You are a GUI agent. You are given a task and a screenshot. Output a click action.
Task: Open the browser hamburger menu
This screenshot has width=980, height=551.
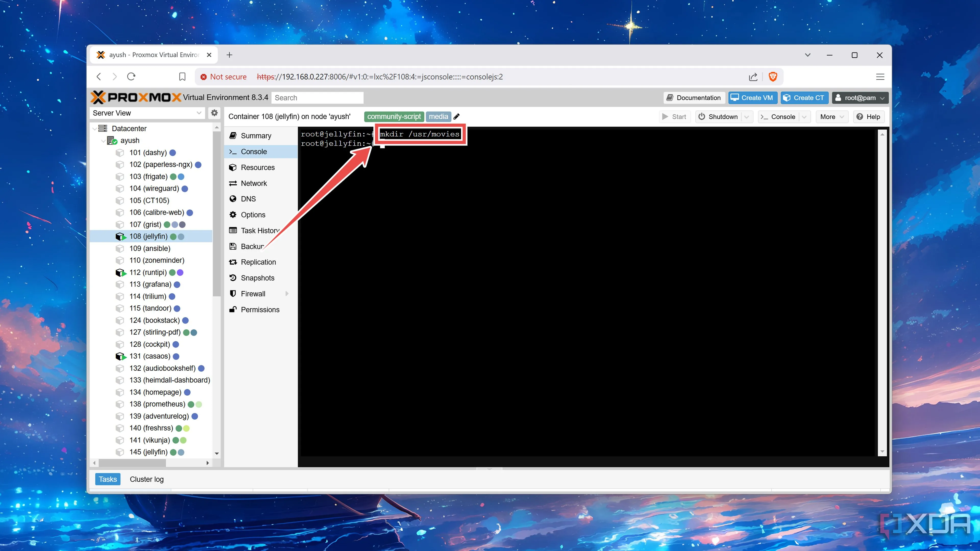tap(880, 77)
